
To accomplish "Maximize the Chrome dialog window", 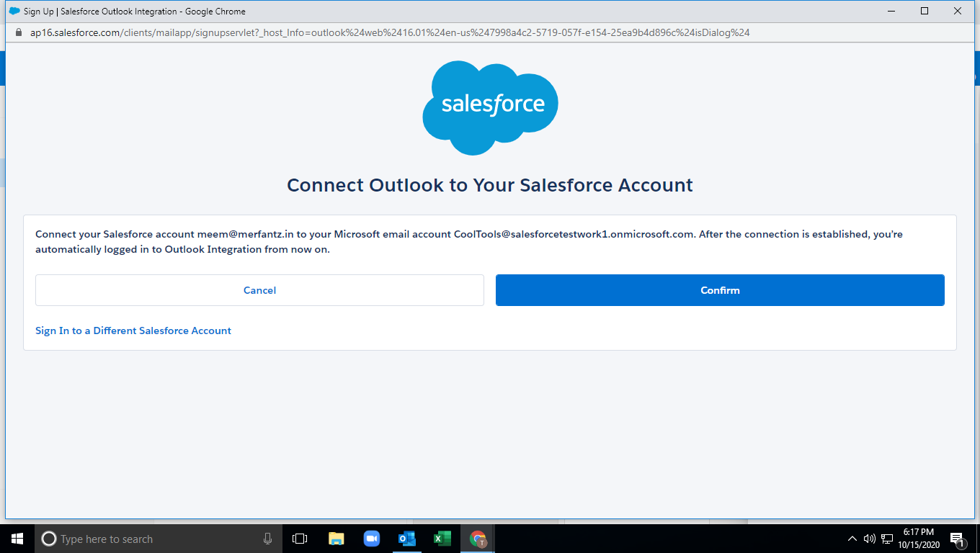I will click(925, 11).
